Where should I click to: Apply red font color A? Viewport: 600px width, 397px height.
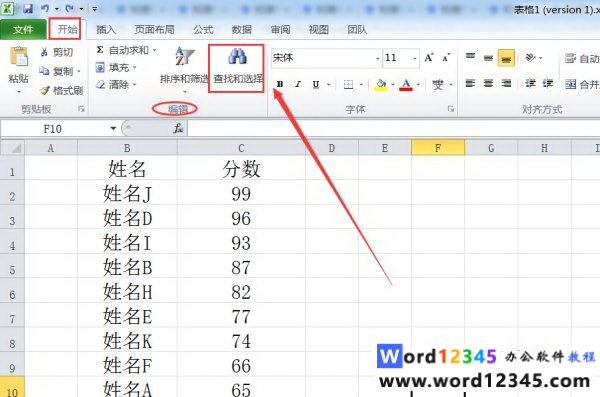(406, 85)
